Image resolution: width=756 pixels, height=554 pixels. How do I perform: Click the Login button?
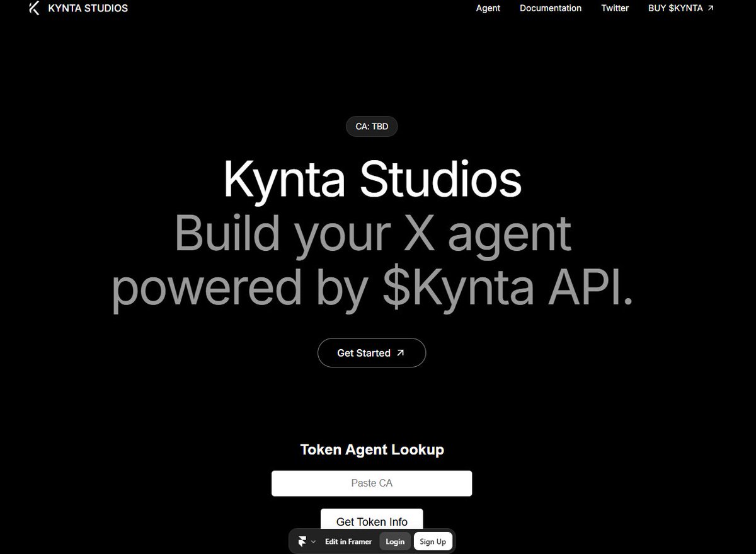(x=394, y=541)
